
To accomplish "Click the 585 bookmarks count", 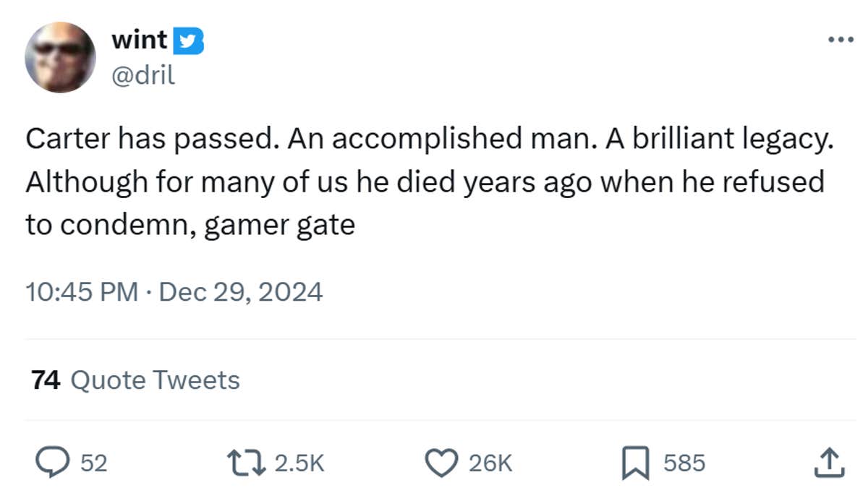I will pos(684,463).
